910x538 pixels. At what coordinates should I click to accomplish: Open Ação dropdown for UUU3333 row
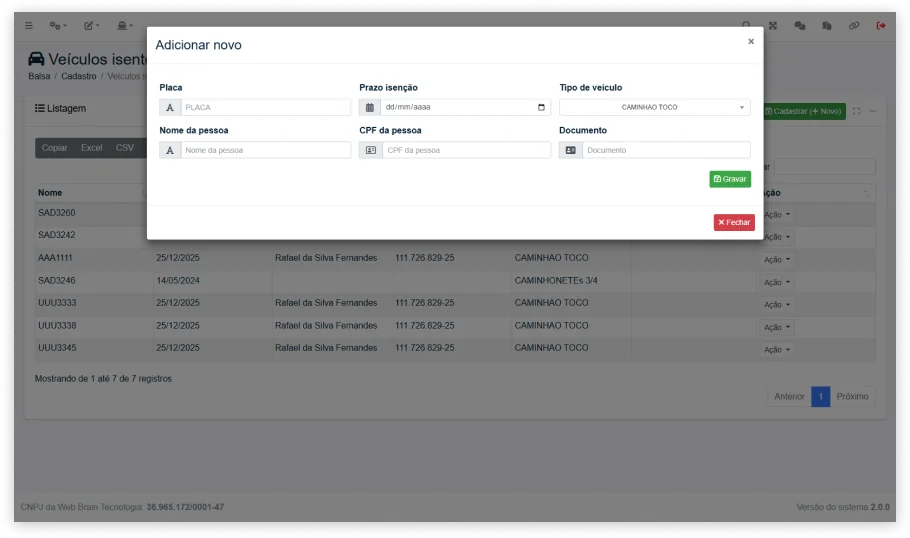click(x=777, y=305)
